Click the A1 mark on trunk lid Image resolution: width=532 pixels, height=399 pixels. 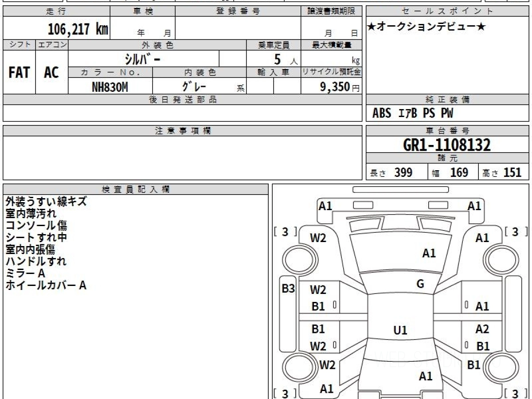pos(426,376)
